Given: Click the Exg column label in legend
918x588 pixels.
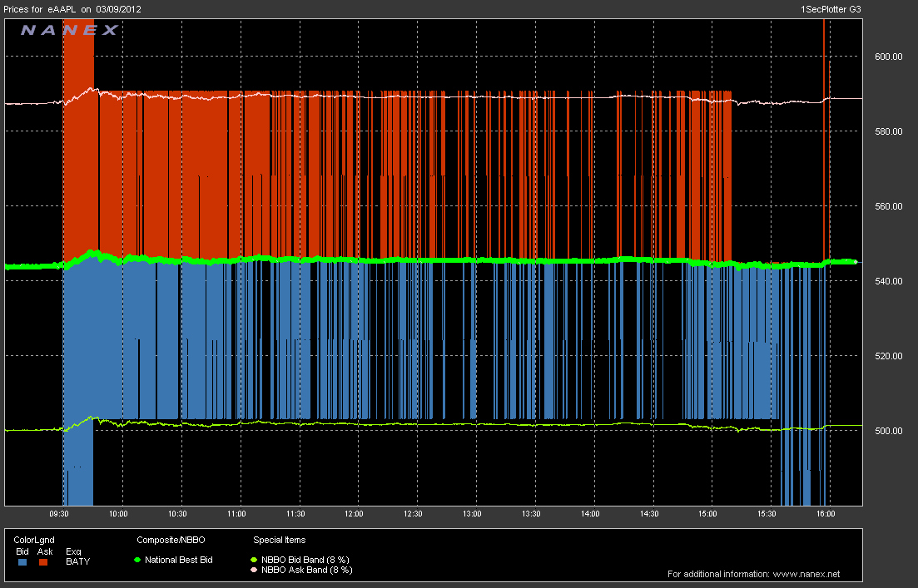Looking at the screenshot, I should (x=74, y=551).
